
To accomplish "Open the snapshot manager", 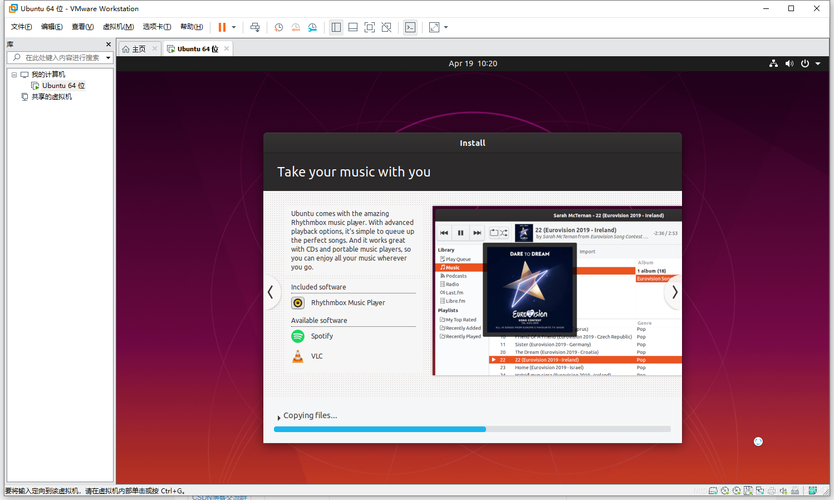I will [312, 27].
